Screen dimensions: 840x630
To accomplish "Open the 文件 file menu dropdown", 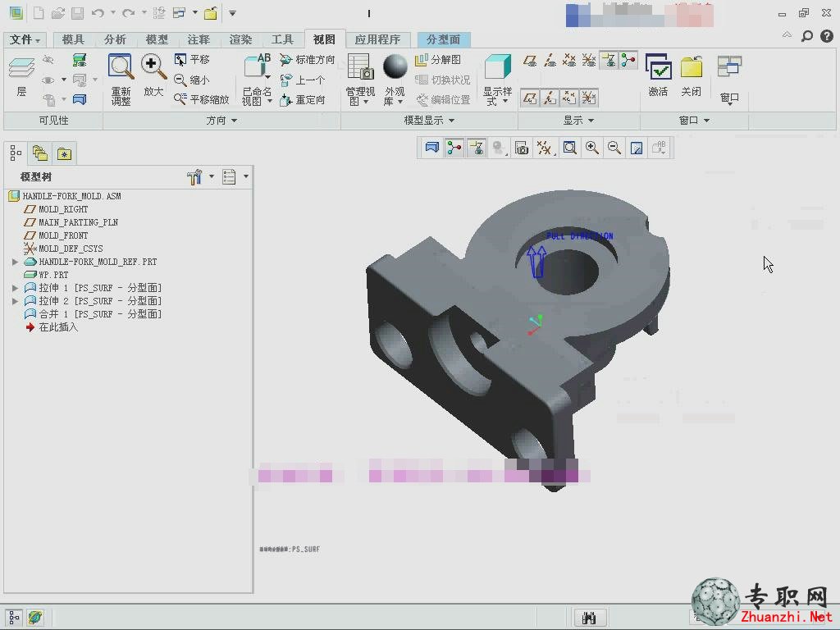I will click(x=25, y=39).
